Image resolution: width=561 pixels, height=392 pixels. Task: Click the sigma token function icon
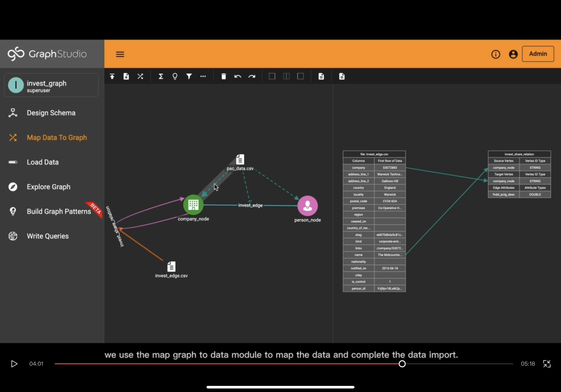click(x=161, y=76)
